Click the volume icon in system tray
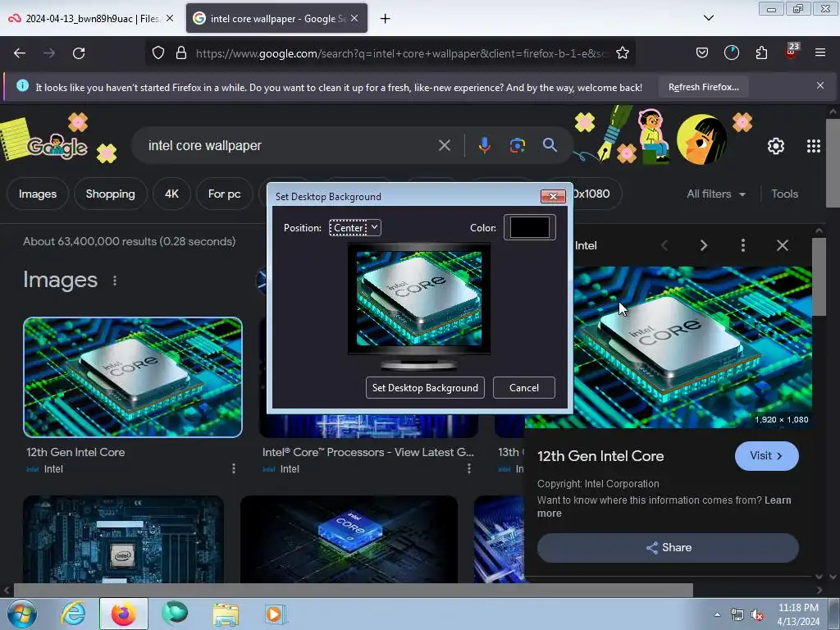 757,615
